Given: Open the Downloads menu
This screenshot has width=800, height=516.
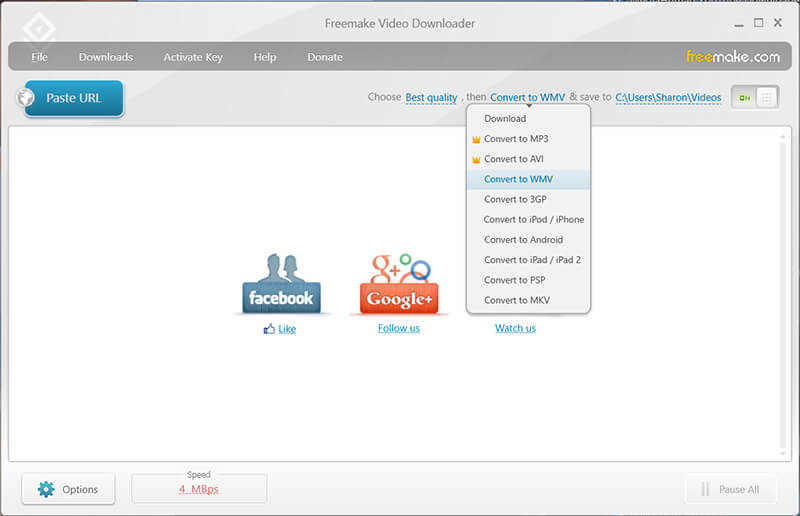Looking at the screenshot, I should click(106, 57).
